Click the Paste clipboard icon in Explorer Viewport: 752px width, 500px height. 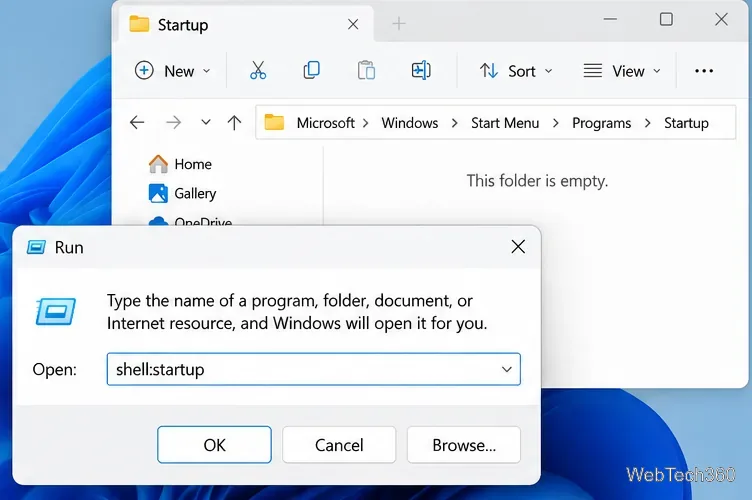click(x=366, y=70)
